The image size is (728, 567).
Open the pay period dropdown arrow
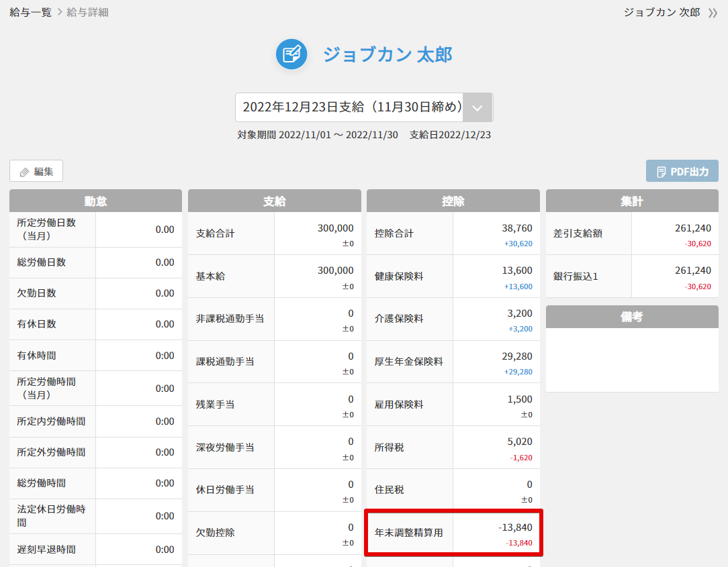point(477,107)
